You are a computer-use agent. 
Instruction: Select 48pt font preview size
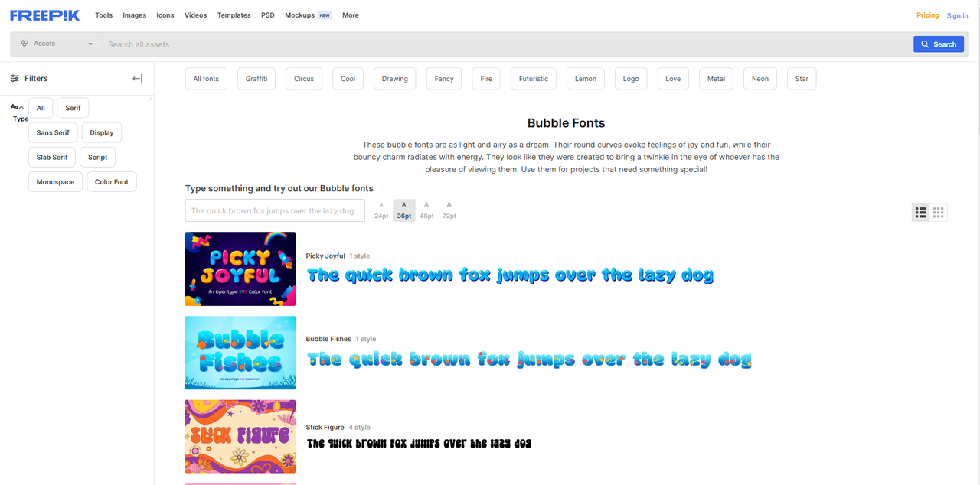(x=426, y=210)
